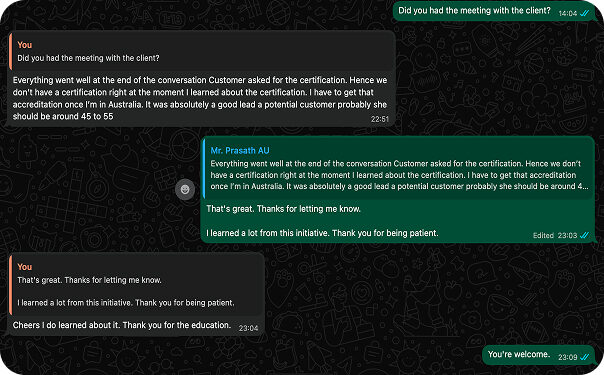Click the 'Mr. Prasath AU' sender name
This screenshot has width=604, height=375.
[x=240, y=151]
